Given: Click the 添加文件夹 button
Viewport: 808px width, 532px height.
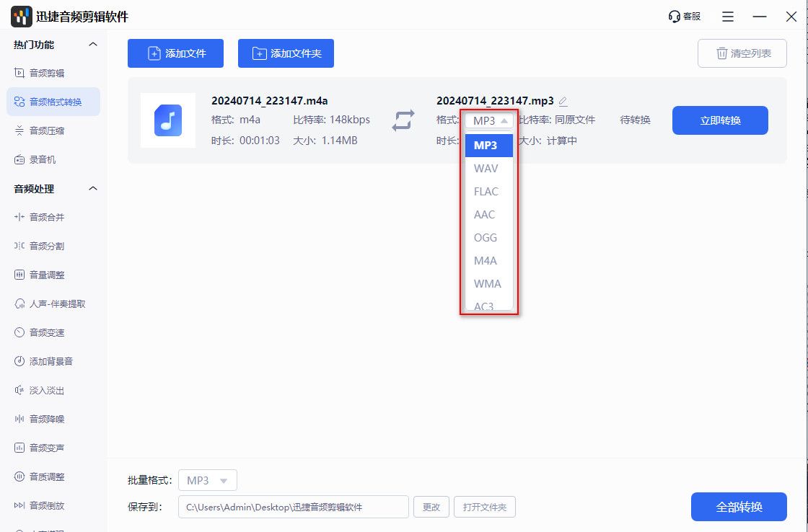Looking at the screenshot, I should click(x=286, y=53).
